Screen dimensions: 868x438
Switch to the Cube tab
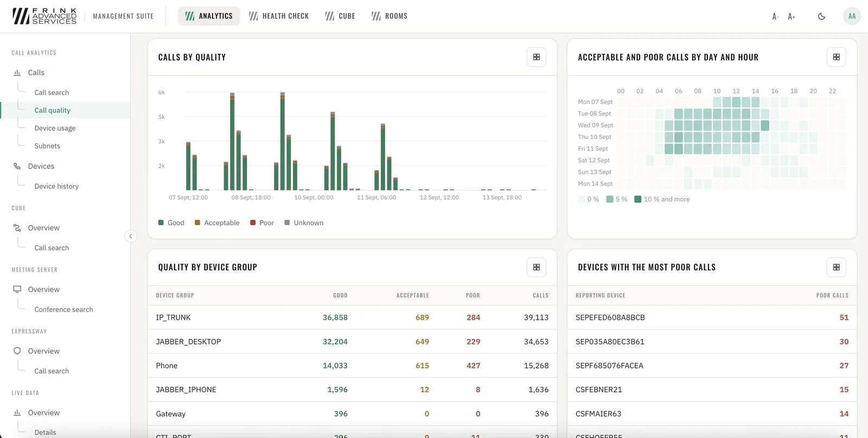pyautogui.click(x=340, y=16)
